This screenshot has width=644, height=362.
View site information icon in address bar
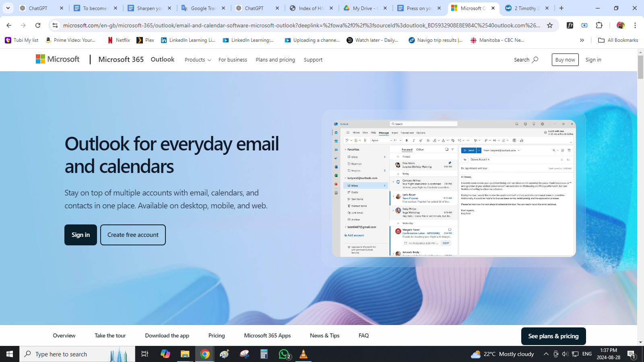click(x=55, y=25)
